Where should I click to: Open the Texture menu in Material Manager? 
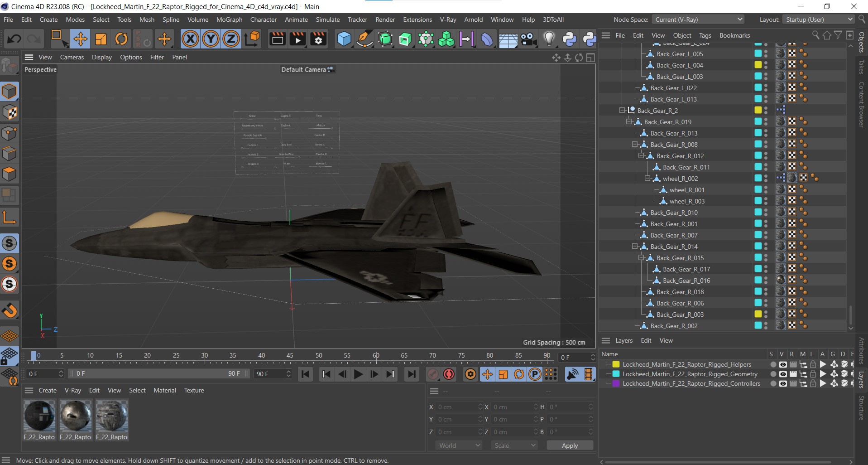coord(194,390)
